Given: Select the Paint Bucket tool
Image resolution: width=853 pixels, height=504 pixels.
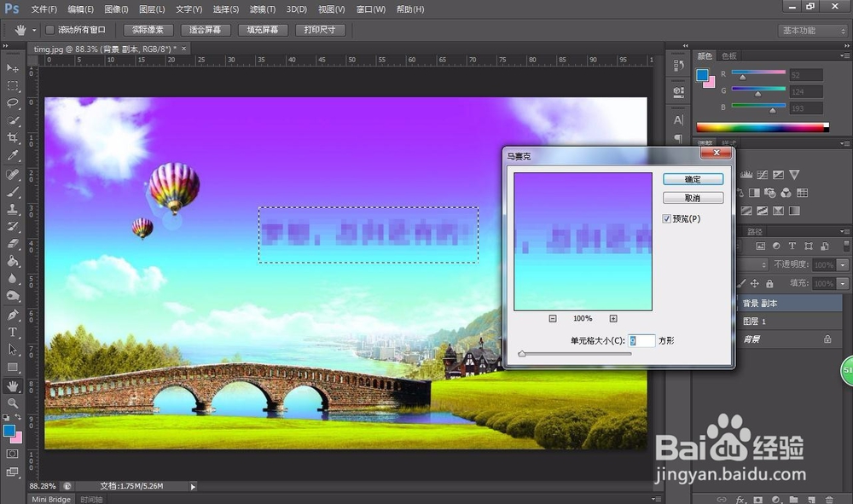Looking at the screenshot, I should tap(13, 261).
